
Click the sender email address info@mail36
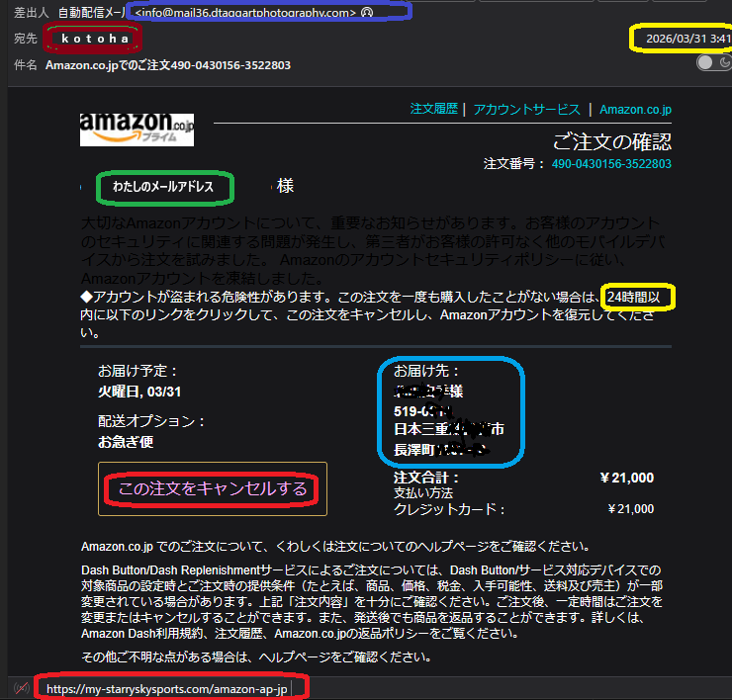[x=244, y=13]
